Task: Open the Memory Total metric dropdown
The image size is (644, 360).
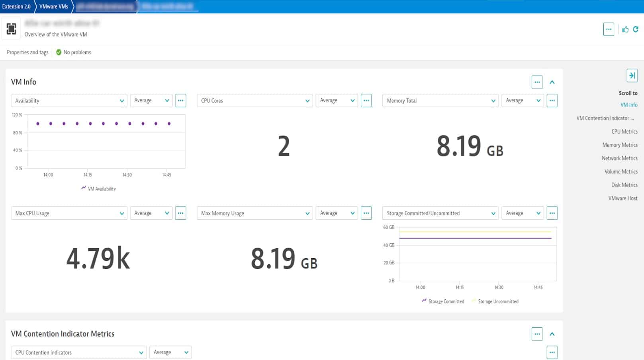Action: click(x=440, y=100)
